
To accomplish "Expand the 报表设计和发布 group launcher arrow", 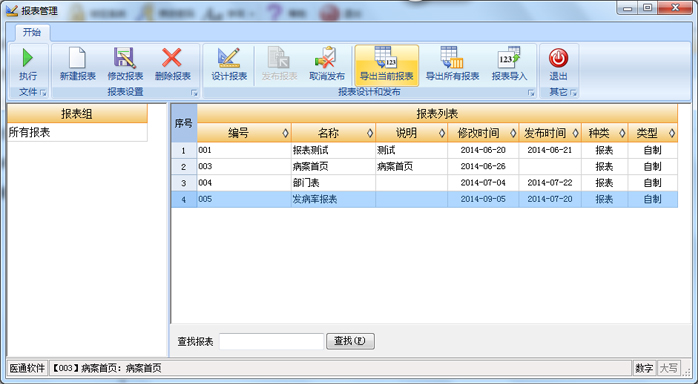I will (x=531, y=92).
